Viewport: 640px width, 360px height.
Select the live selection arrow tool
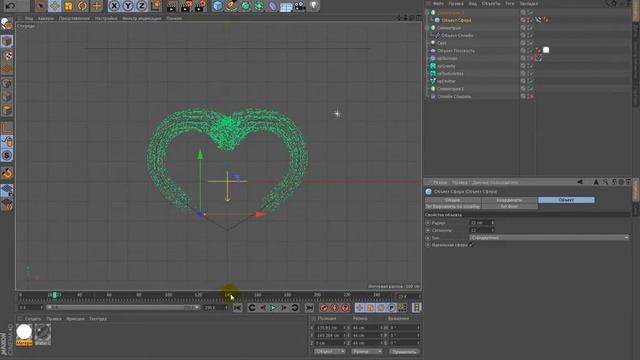pos(40,6)
